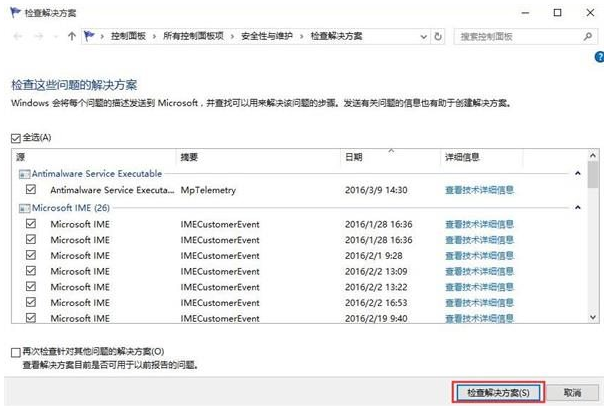Click the Antimalware Service Executable group icon
Screen dimensions: 609x406
point(24,174)
